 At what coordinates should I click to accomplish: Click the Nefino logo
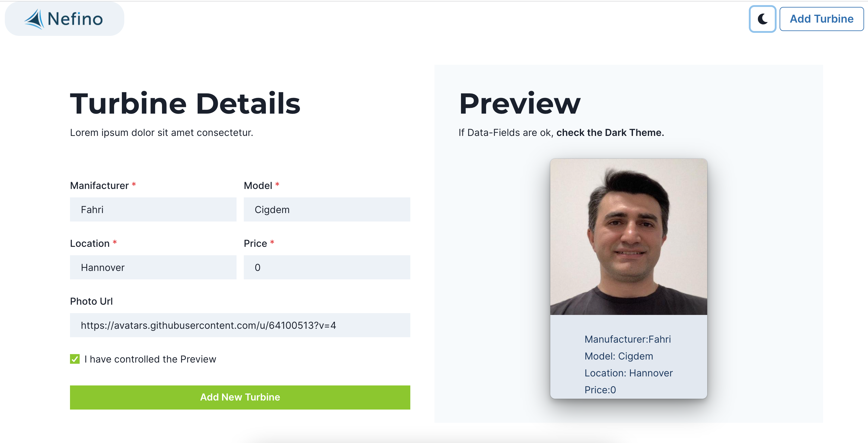pos(64,19)
